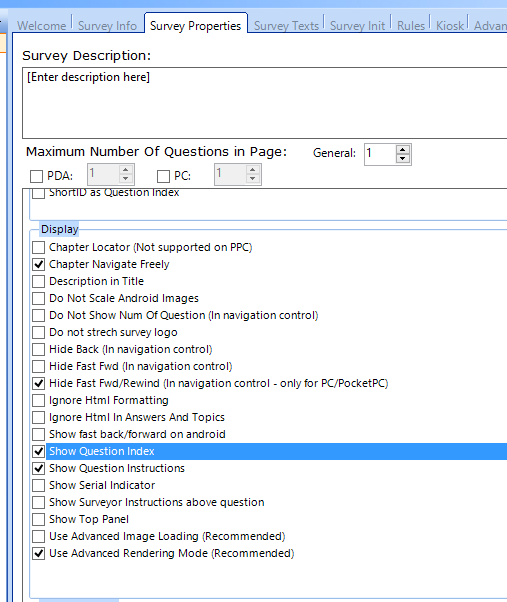Tick Description in Title checkbox
Viewport: 507px width, 602px height.
38,281
